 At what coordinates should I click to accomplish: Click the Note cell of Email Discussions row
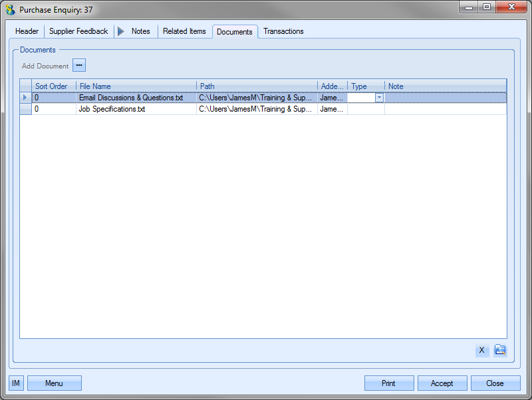coord(446,98)
